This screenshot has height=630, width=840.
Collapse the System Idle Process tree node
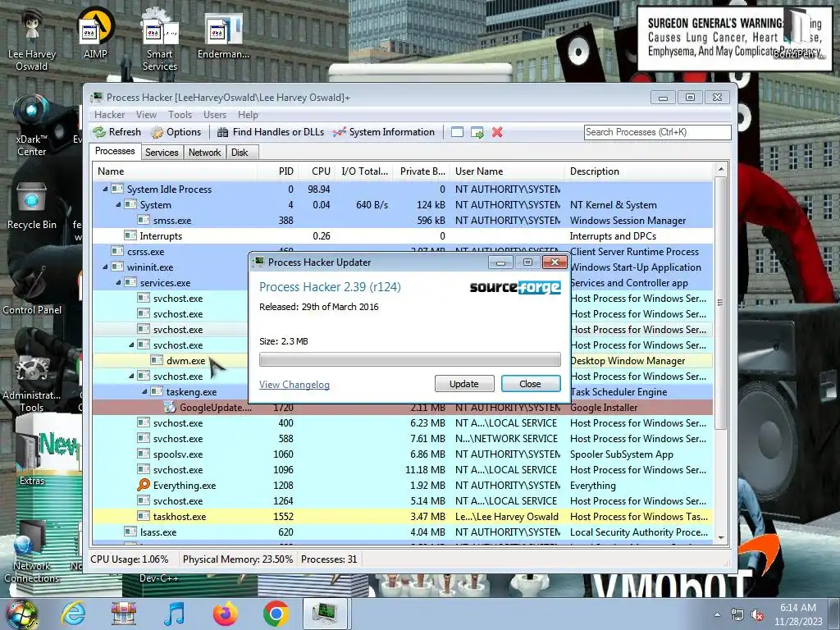105,189
